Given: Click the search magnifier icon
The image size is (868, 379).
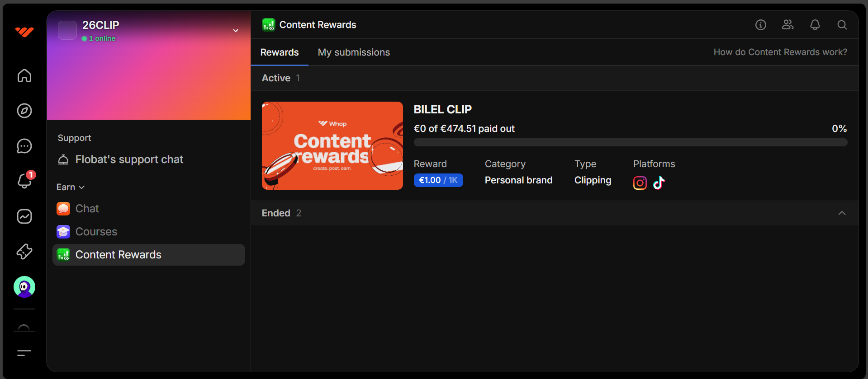Looking at the screenshot, I should click(x=842, y=25).
